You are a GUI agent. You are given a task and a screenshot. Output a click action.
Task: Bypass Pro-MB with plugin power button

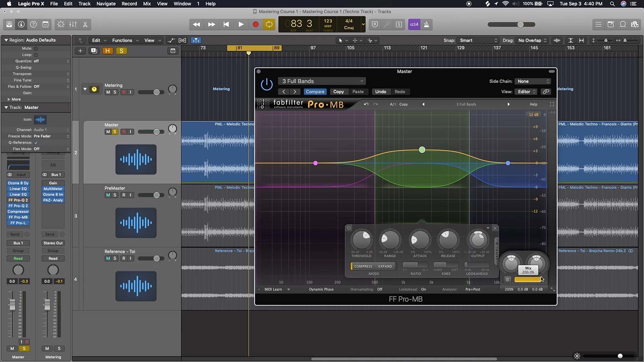click(266, 84)
